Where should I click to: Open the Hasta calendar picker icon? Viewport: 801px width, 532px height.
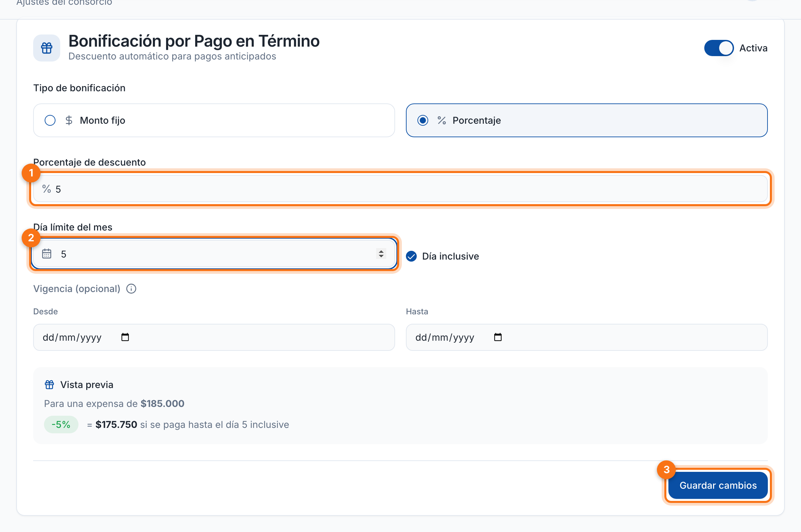(x=498, y=337)
